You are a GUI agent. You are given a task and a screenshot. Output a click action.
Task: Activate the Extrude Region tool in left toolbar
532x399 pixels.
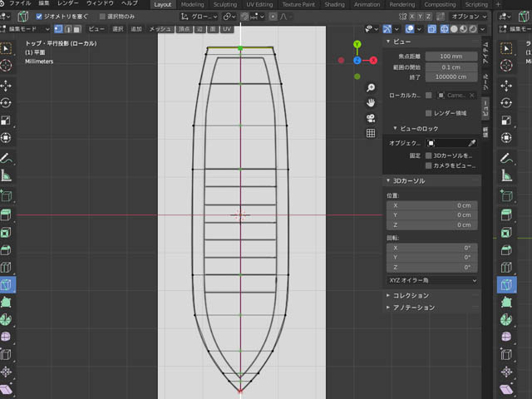[x=6, y=214]
